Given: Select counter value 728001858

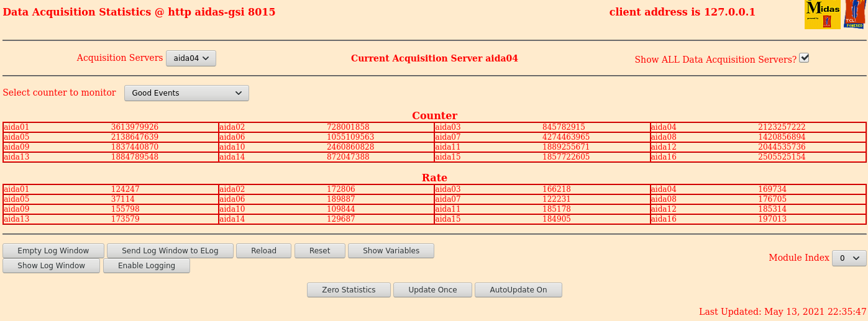Looking at the screenshot, I should point(348,127).
